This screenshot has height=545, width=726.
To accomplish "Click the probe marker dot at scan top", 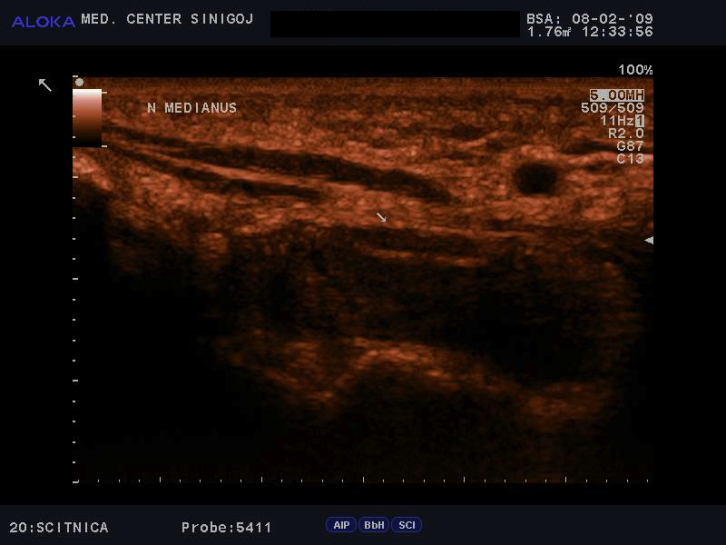I will 80,82.
